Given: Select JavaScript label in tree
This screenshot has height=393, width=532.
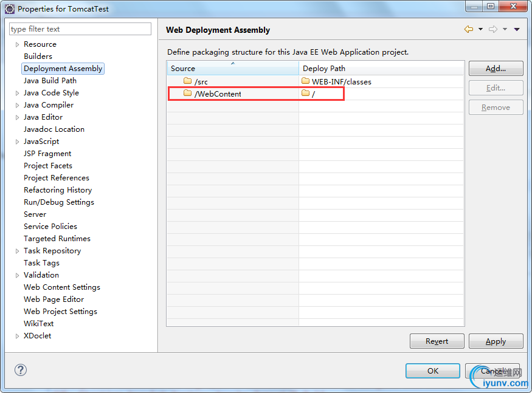Looking at the screenshot, I should [41, 142].
